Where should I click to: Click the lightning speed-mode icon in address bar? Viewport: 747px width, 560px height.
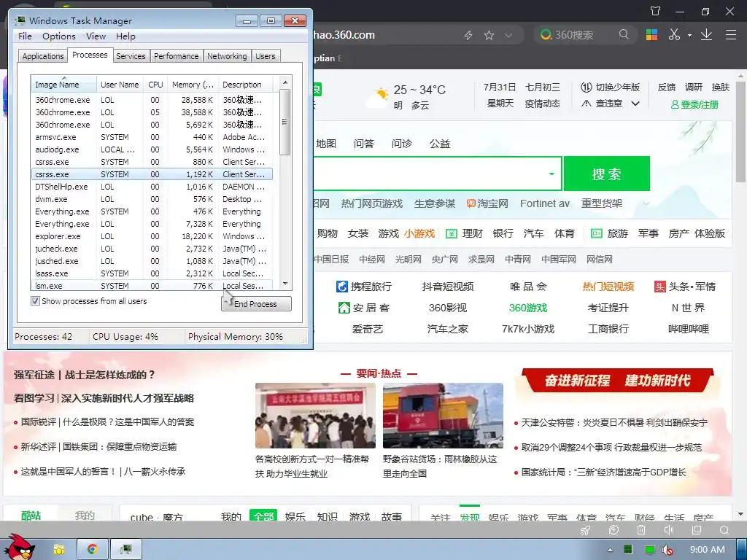point(468,35)
